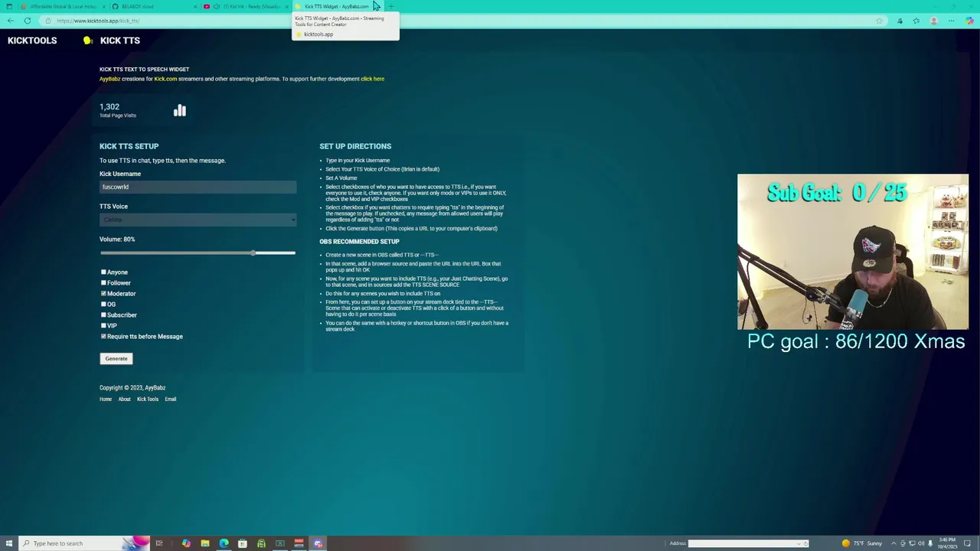Screen dimensions: 980x551
Task: Uncheck the Moderator checkbox
Action: coord(103,294)
